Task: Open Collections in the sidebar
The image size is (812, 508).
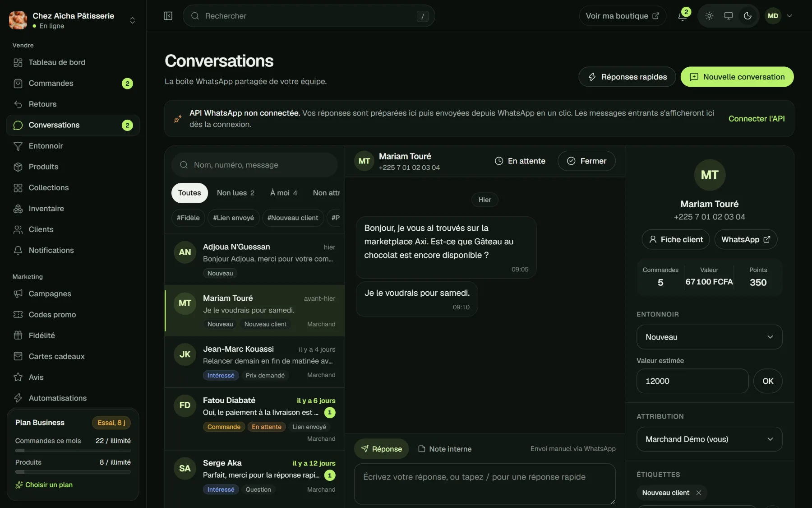Action: click(73, 188)
